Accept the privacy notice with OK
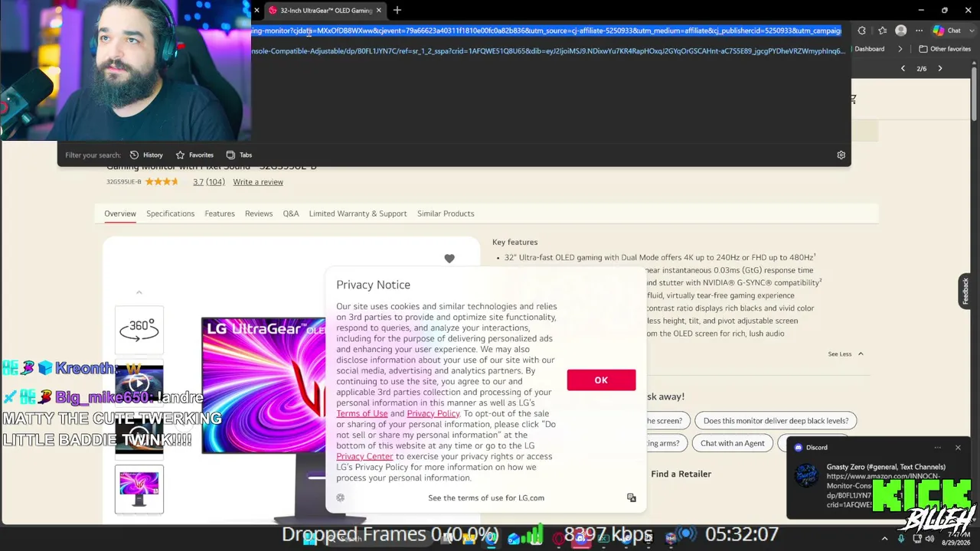 [601, 380]
